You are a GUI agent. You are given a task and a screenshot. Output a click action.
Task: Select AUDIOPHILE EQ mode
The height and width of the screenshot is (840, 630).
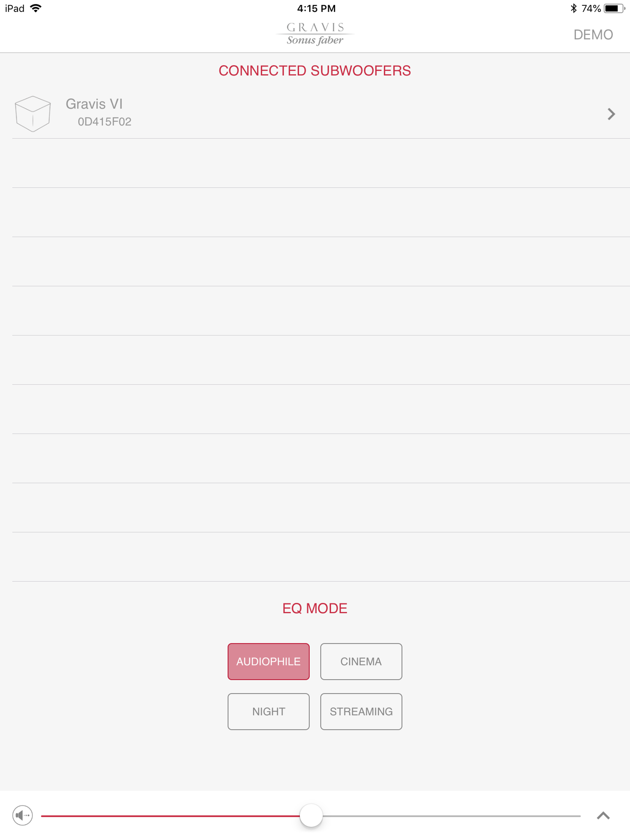269,662
